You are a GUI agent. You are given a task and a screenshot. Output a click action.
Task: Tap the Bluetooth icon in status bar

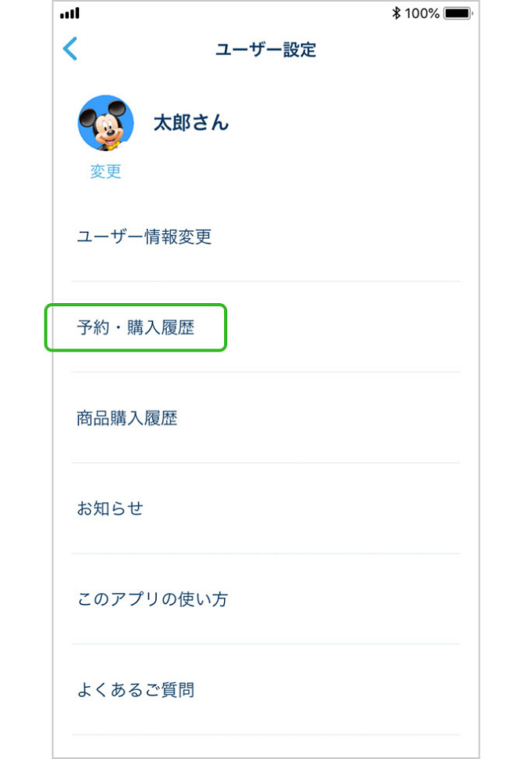(398, 13)
